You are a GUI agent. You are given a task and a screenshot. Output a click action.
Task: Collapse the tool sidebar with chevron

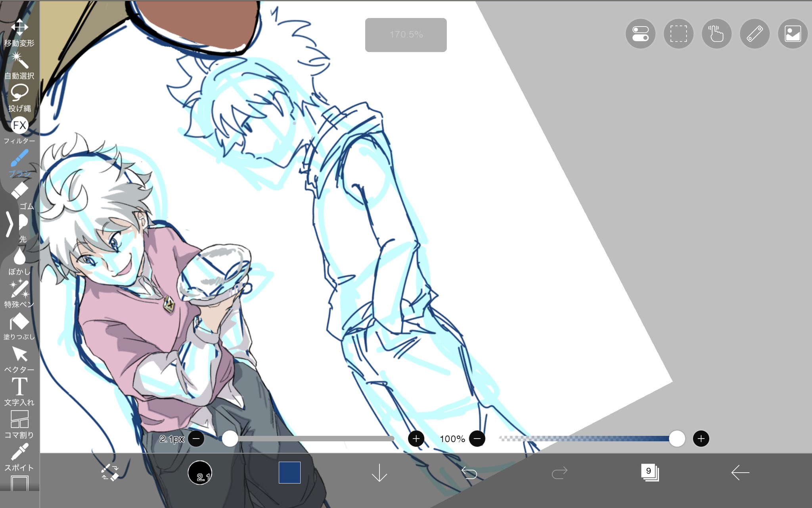coord(10,224)
